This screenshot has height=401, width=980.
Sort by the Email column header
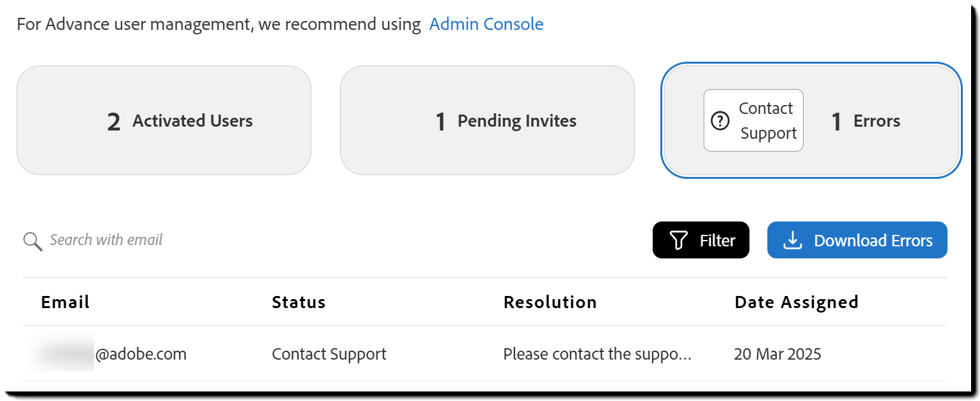click(66, 302)
